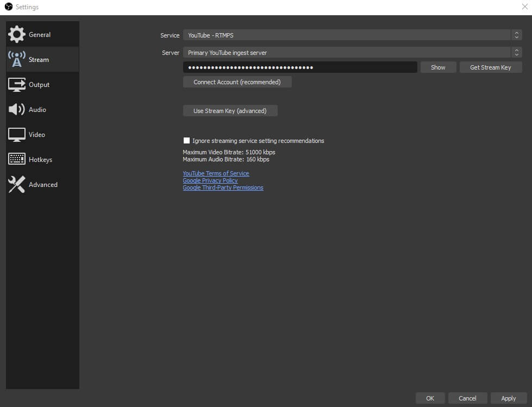The height and width of the screenshot is (407, 532).
Task: Select the Audio speaker icon
Action: [x=17, y=109]
